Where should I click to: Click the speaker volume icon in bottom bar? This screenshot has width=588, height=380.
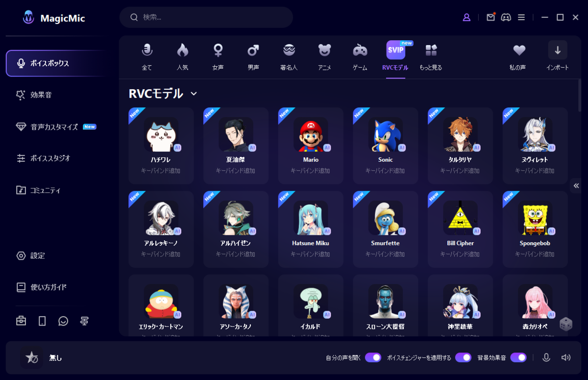[566, 357]
